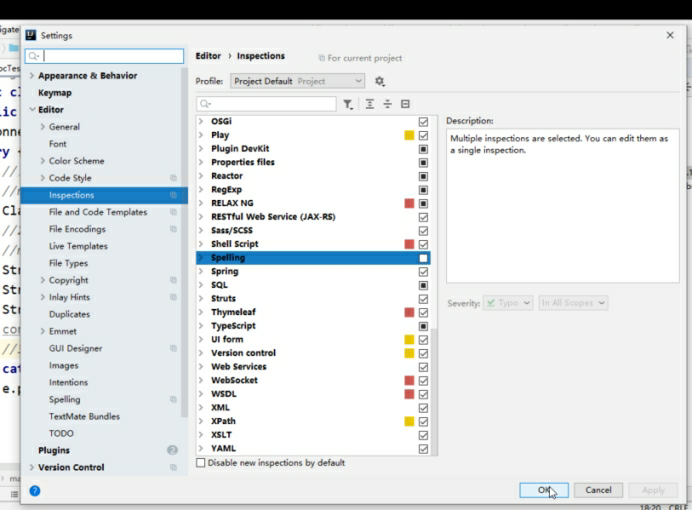Close the Settings dialog

coord(670,35)
